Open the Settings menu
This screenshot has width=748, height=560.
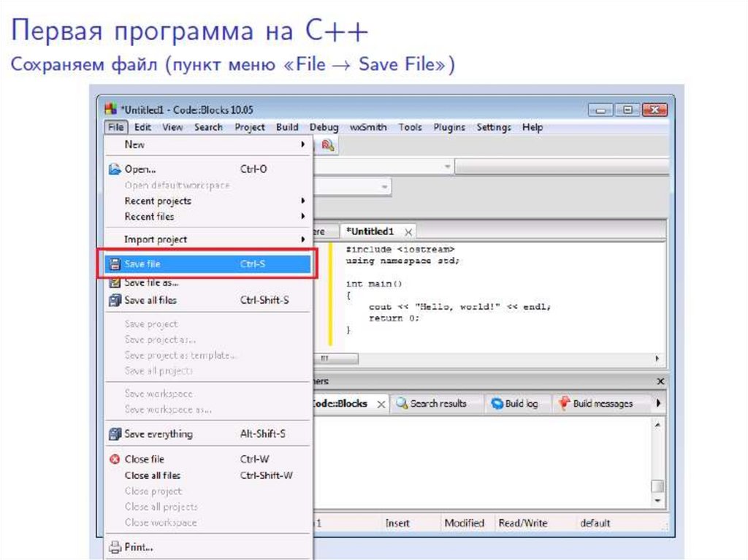pyautogui.click(x=494, y=127)
